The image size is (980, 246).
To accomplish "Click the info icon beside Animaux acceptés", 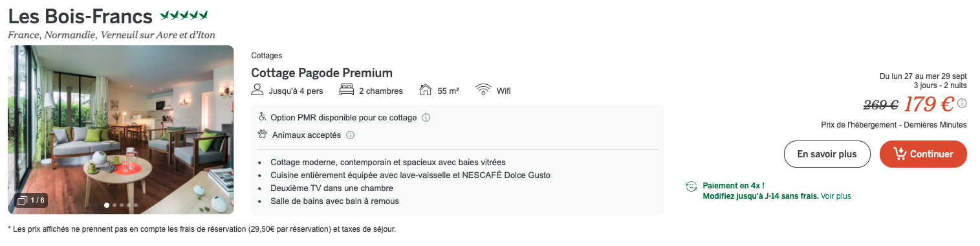I will (x=350, y=135).
